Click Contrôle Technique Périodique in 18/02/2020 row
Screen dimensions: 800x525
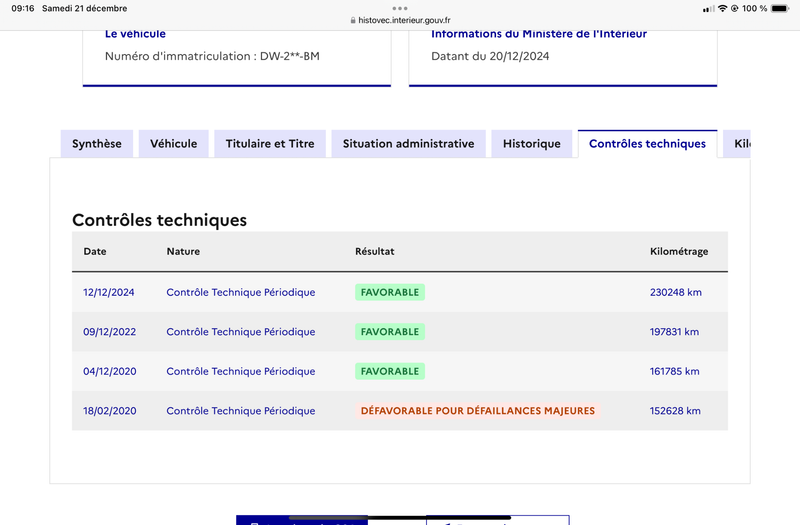tap(241, 411)
